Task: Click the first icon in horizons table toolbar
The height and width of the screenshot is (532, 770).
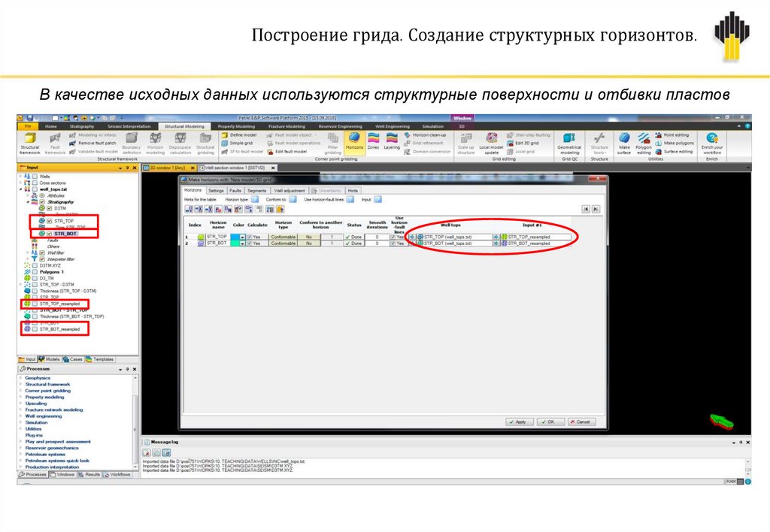Action: 189,209
